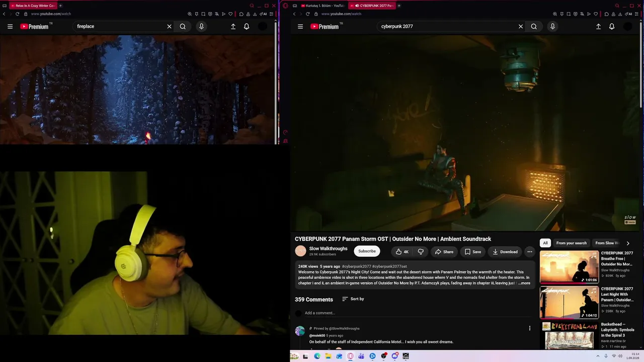The image size is (644, 362).
Task: Subscribe to Slow Walkthroughs channel
Action: pyautogui.click(x=367, y=251)
